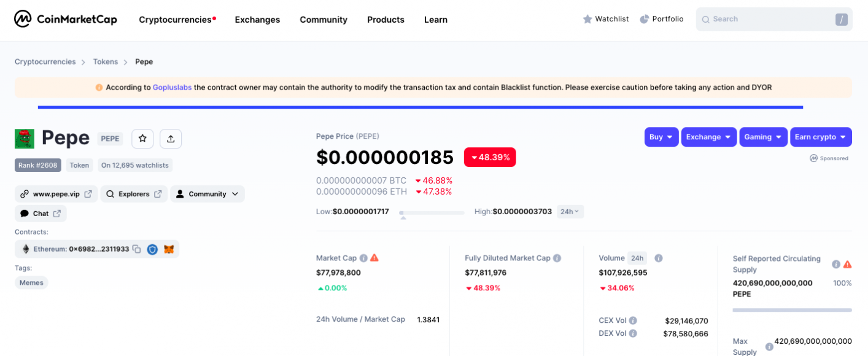Screen dimensions: 868x356
Task: Go to Cryptocurrencies breadcrumb
Action: click(x=45, y=62)
